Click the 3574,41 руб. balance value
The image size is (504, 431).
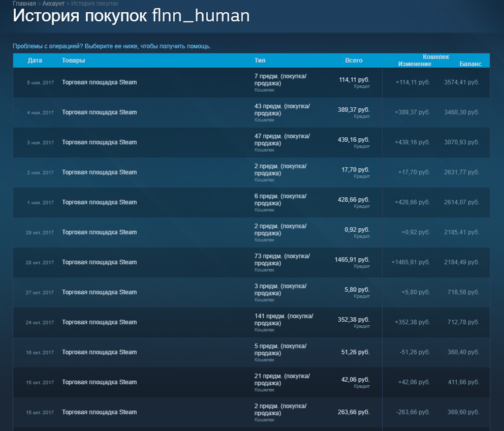click(x=461, y=82)
